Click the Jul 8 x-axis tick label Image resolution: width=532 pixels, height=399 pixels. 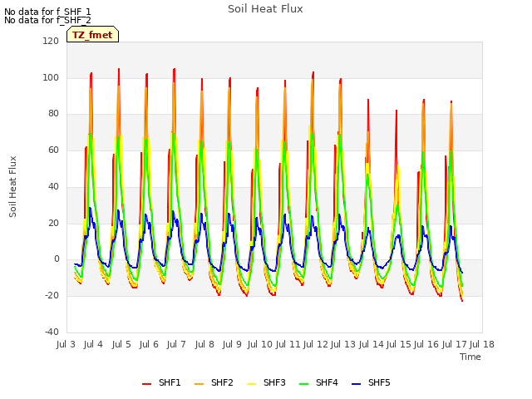[x=204, y=344]
